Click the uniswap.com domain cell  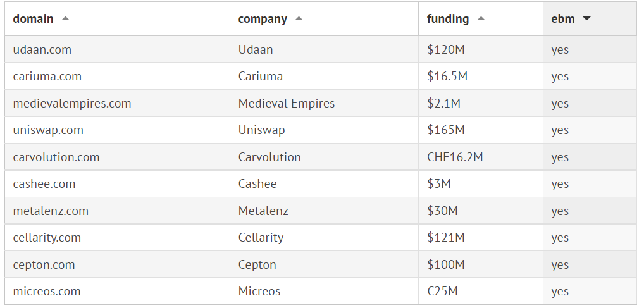tap(48, 130)
